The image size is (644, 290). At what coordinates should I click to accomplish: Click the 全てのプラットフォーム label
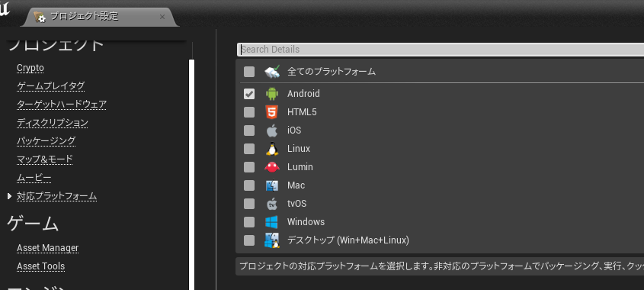[332, 72]
